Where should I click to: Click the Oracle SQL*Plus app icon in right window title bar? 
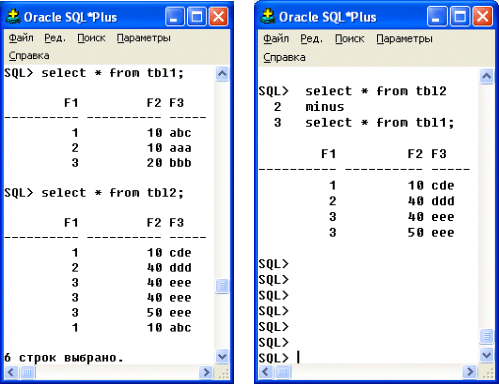tap(268, 17)
